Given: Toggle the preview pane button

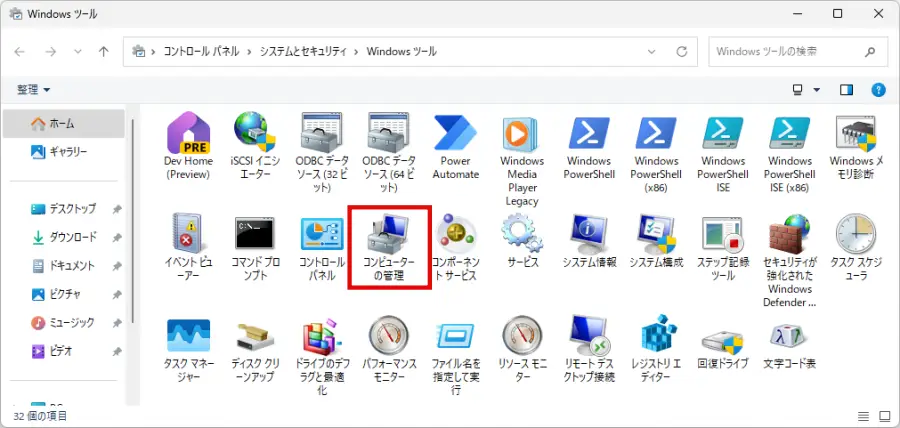Looking at the screenshot, I should pos(846,90).
